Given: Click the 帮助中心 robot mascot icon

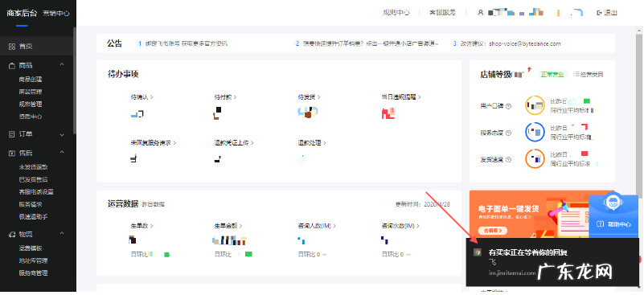Looking at the screenshot, I should [x=613, y=203].
